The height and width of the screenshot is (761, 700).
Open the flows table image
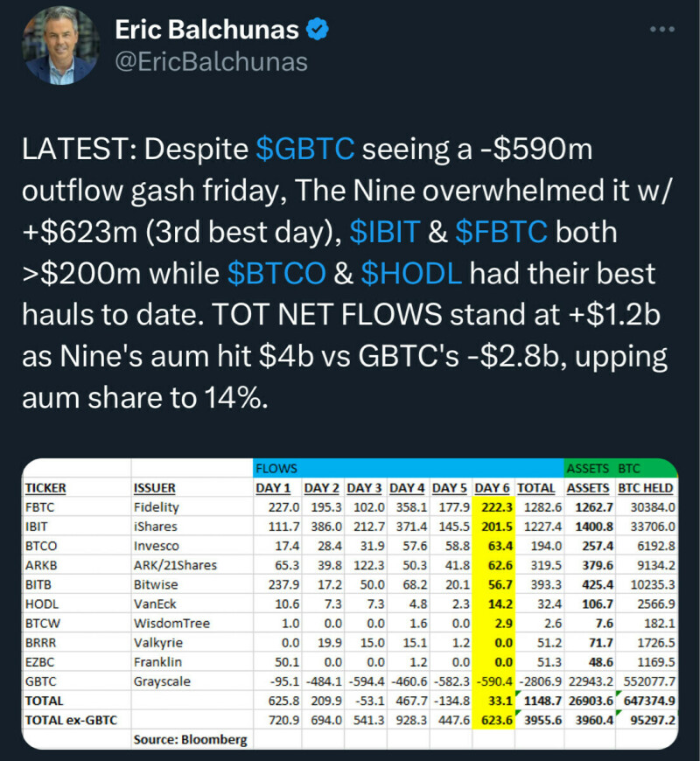(349, 604)
